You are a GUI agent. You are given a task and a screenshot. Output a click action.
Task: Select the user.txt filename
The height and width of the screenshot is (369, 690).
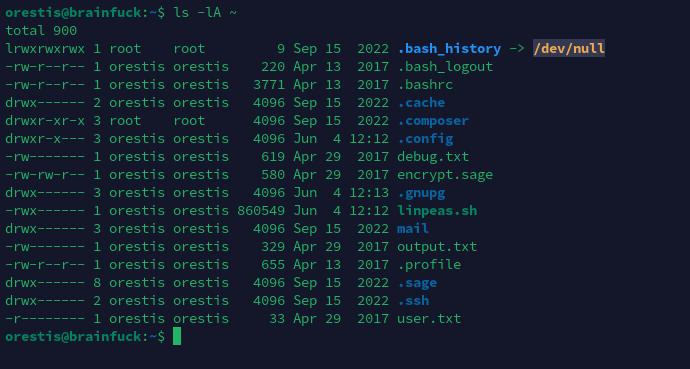(429, 318)
